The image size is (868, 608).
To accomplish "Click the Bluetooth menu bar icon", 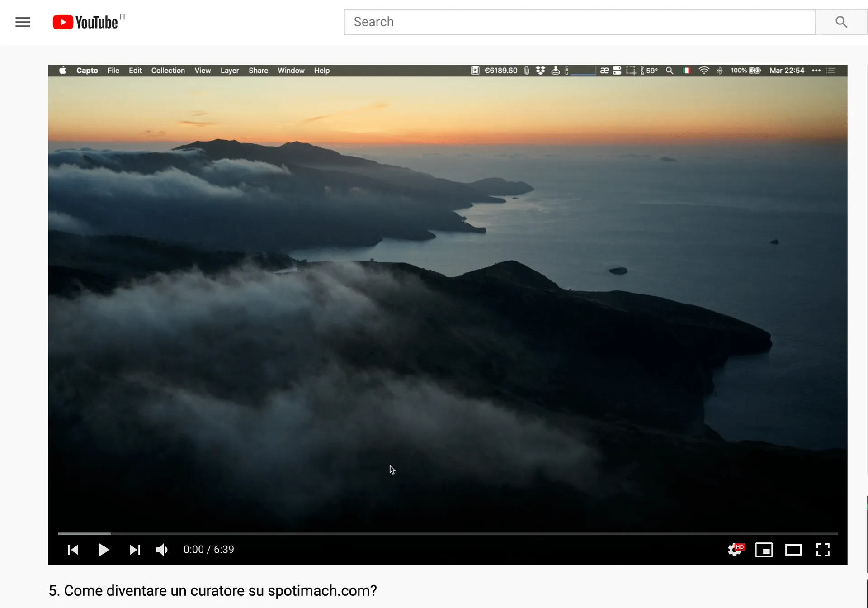I will (x=720, y=71).
